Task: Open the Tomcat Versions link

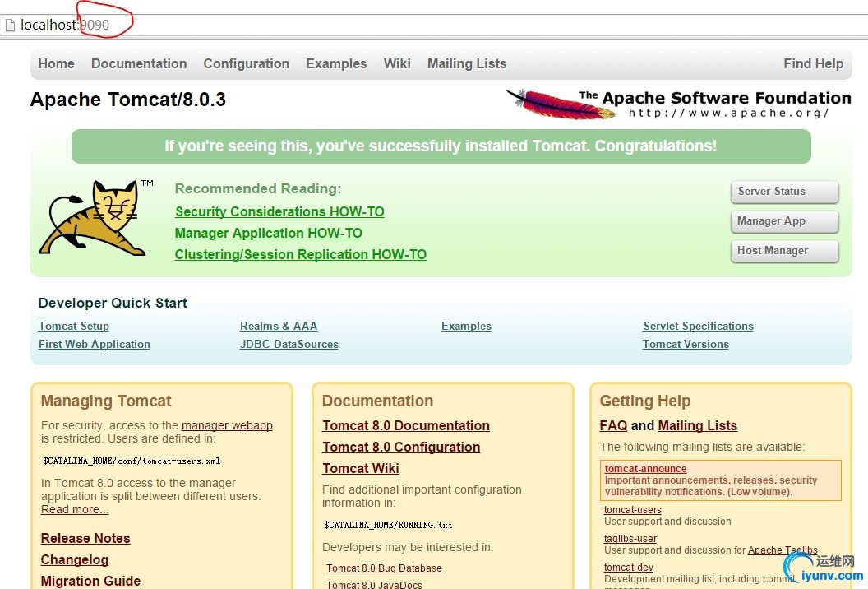Action: tap(686, 344)
